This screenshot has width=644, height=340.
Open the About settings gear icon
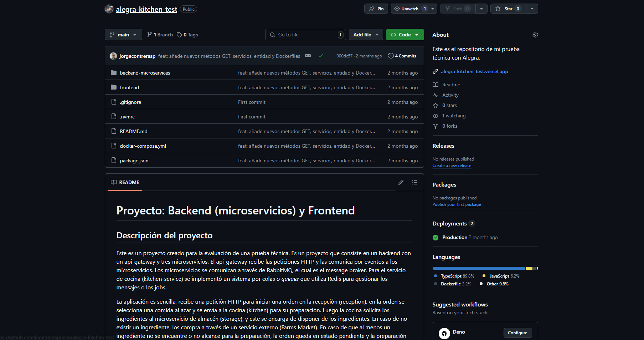pyautogui.click(x=535, y=35)
